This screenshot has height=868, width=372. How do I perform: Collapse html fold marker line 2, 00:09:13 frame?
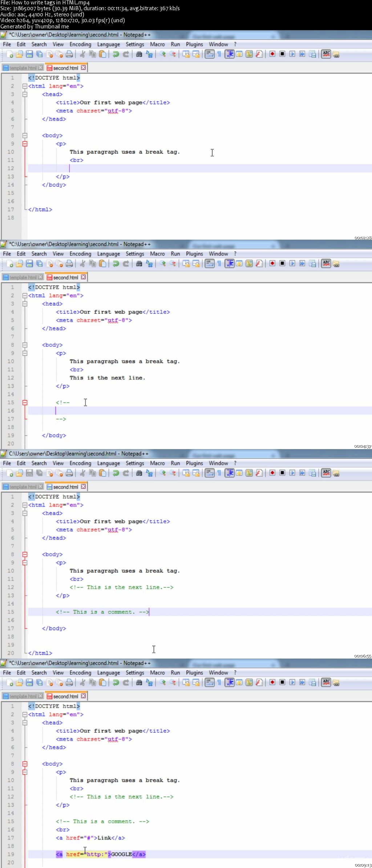(25, 715)
